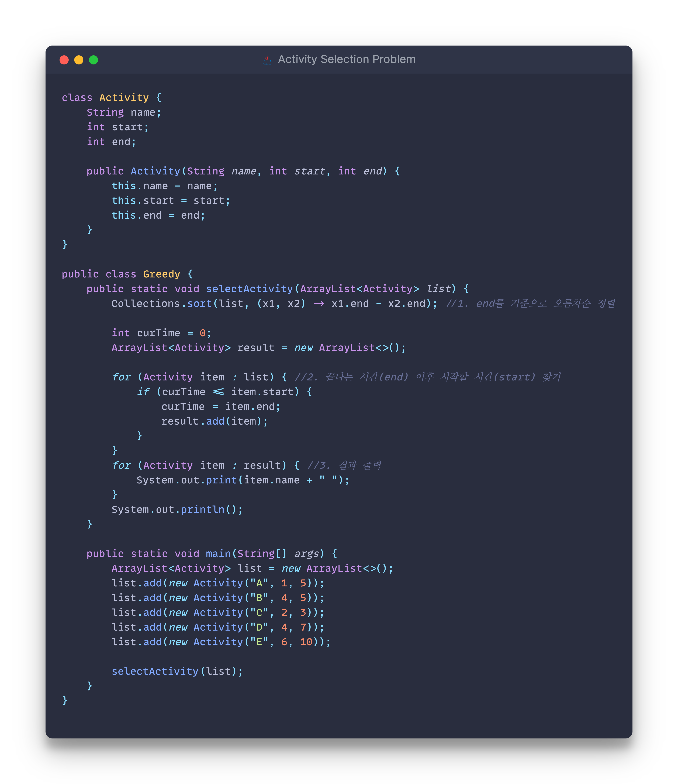
Task: Click the Activity Selection Problem title
Action: coord(346,59)
